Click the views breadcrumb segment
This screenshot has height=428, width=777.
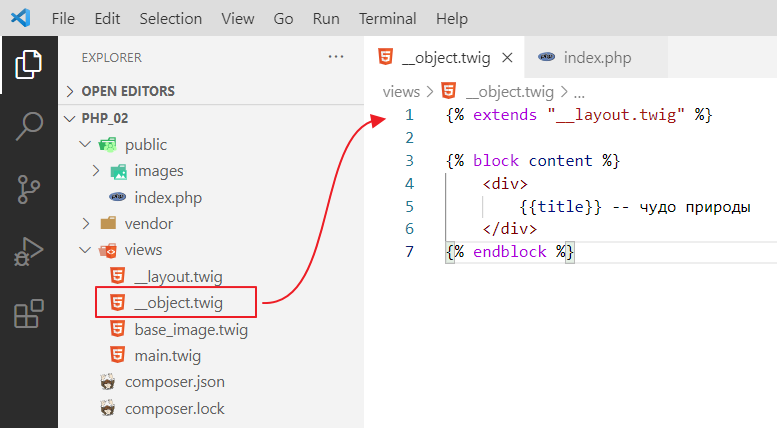tap(401, 91)
